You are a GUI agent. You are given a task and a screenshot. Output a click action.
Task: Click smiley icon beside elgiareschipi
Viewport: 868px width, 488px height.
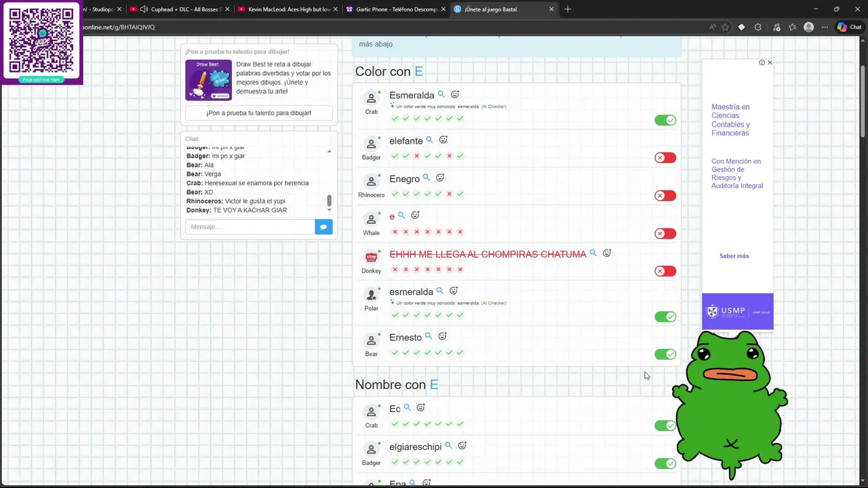462,446
